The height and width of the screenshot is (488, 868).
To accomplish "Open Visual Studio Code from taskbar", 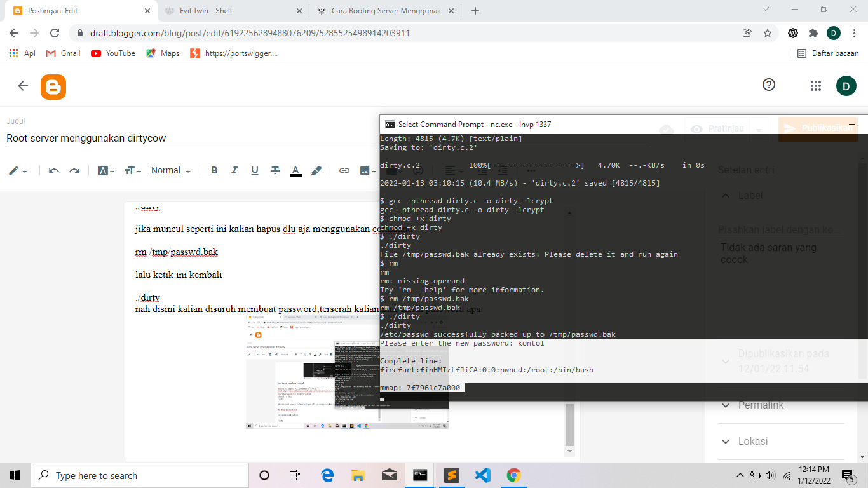I will click(483, 475).
